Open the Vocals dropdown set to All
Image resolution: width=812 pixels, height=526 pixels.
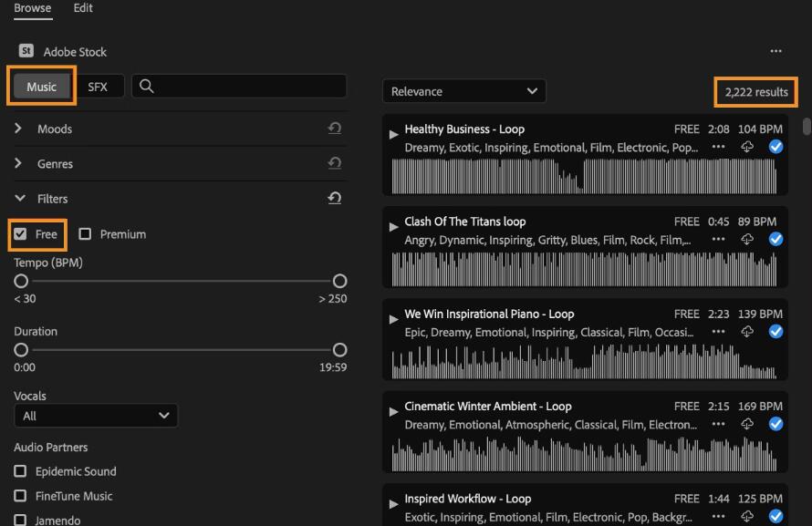[96, 416]
